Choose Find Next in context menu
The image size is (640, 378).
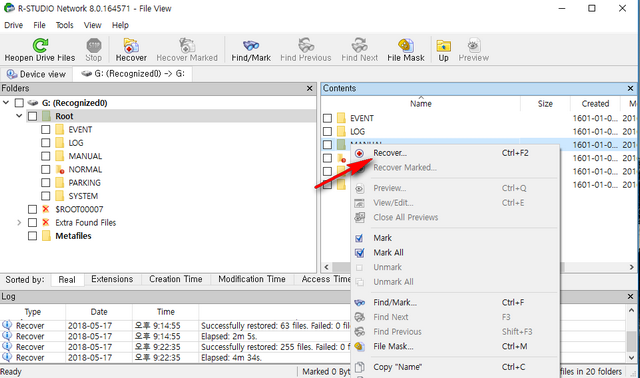coord(455,317)
